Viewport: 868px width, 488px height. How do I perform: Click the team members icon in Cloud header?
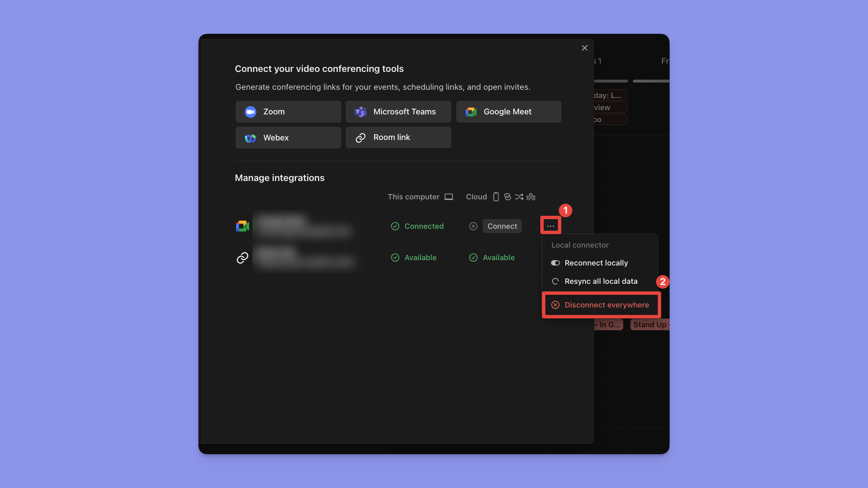pos(531,197)
